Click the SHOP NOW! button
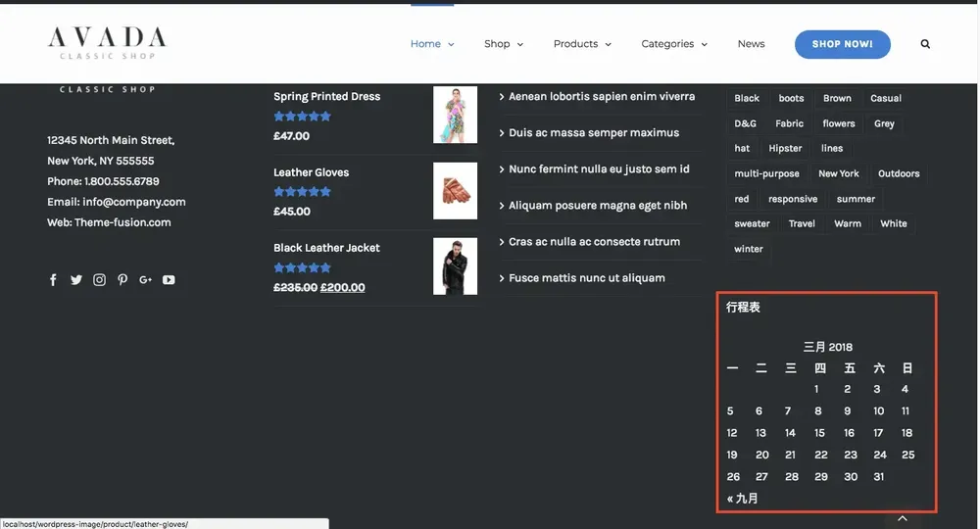Viewport: 980px width, 529px height. point(843,44)
